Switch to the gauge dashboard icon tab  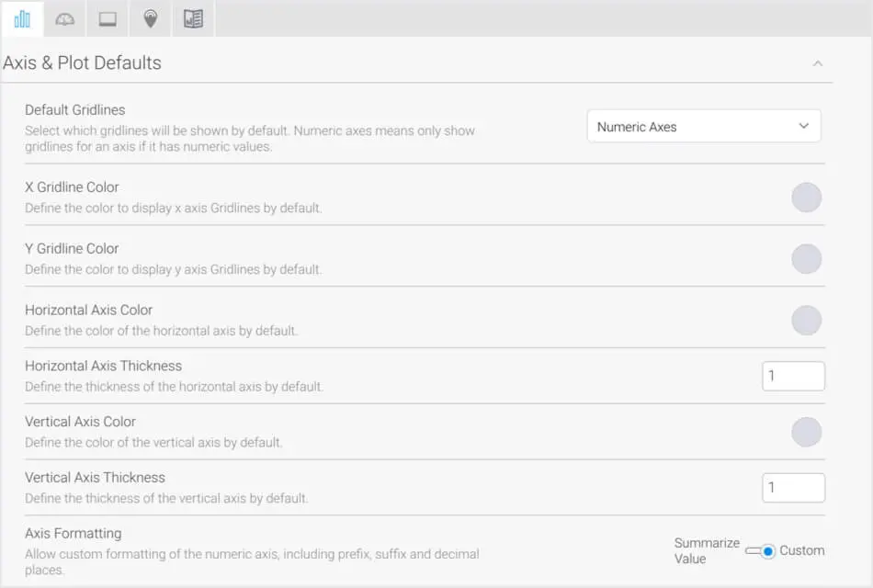64,18
